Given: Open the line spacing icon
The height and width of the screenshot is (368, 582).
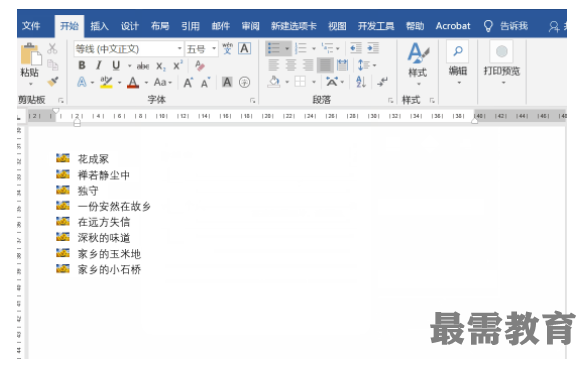Looking at the screenshot, I should [x=364, y=65].
